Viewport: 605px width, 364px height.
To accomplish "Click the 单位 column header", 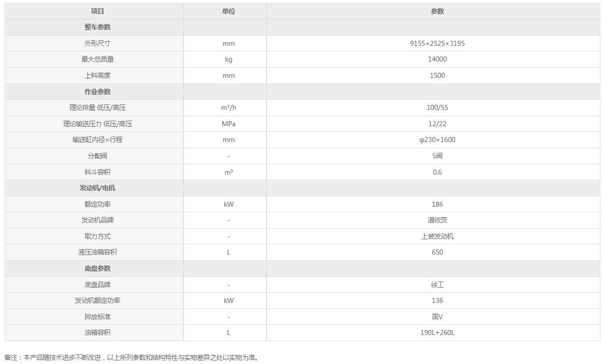I will click(x=228, y=11).
